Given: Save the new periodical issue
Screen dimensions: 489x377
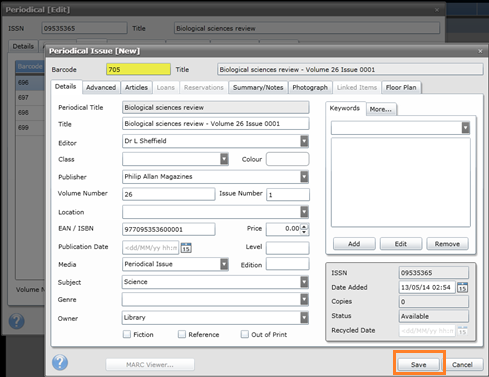Looking at the screenshot, I should (x=419, y=365).
